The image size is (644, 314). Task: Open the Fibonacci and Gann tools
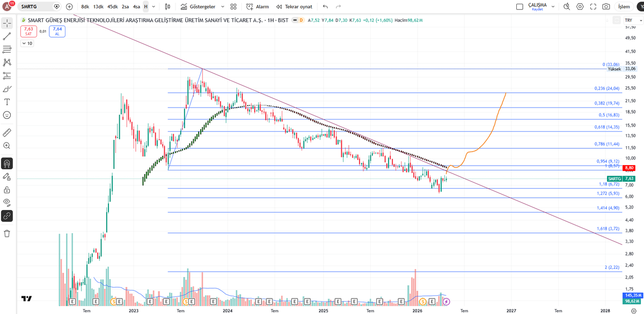tap(7, 49)
